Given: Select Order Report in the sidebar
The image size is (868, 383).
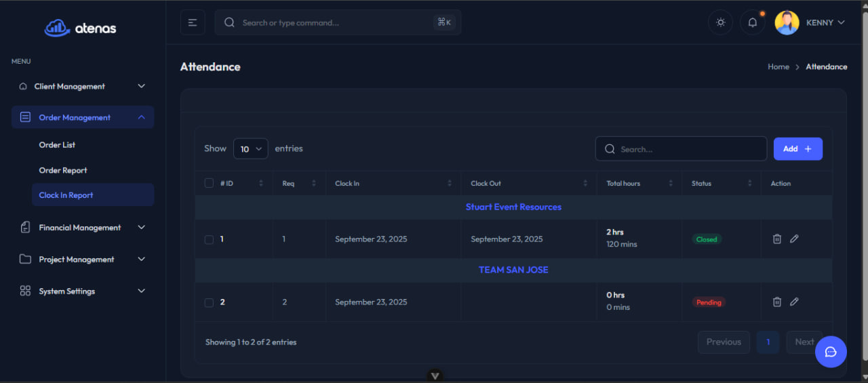Looking at the screenshot, I should click(63, 170).
